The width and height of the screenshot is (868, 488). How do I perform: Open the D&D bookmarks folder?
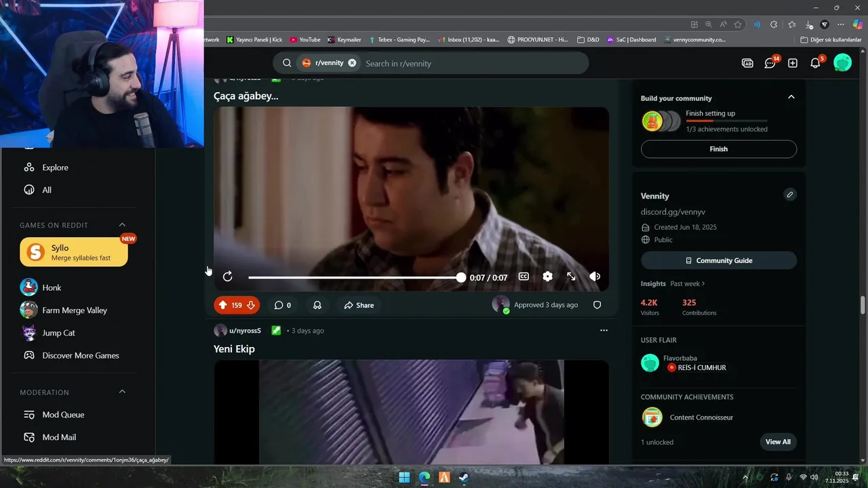coord(588,40)
